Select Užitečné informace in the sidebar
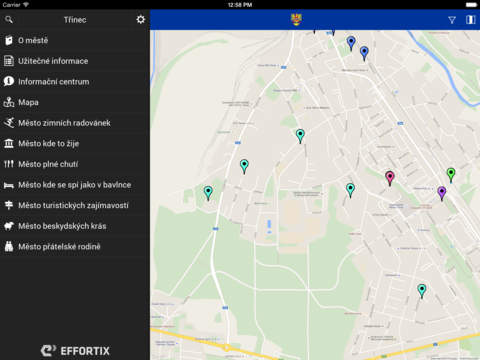480x360 pixels. point(75,61)
